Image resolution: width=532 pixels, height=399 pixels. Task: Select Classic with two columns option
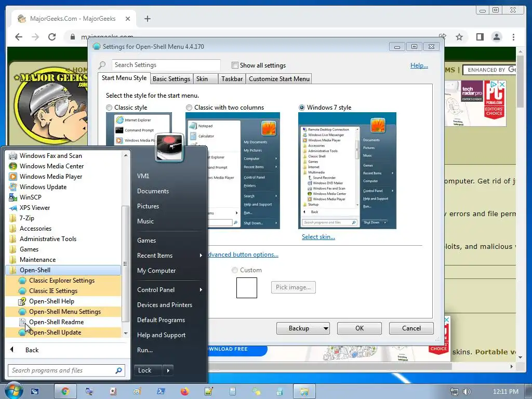(x=189, y=108)
